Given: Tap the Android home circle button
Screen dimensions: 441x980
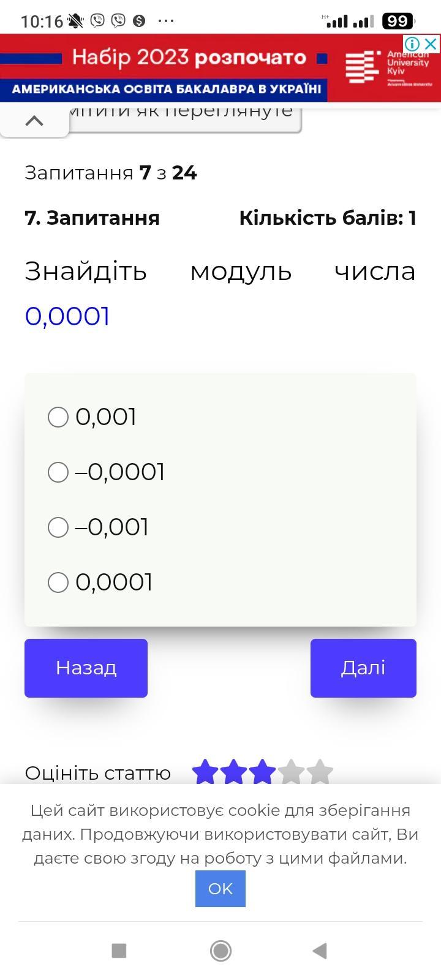Looking at the screenshot, I should pyautogui.click(x=221, y=951).
